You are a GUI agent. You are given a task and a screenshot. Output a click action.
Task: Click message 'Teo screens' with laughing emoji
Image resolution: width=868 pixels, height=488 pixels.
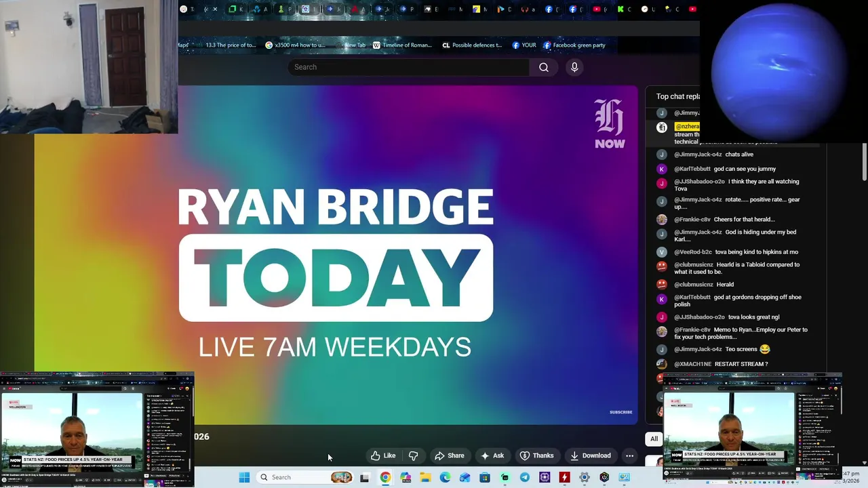coord(722,350)
